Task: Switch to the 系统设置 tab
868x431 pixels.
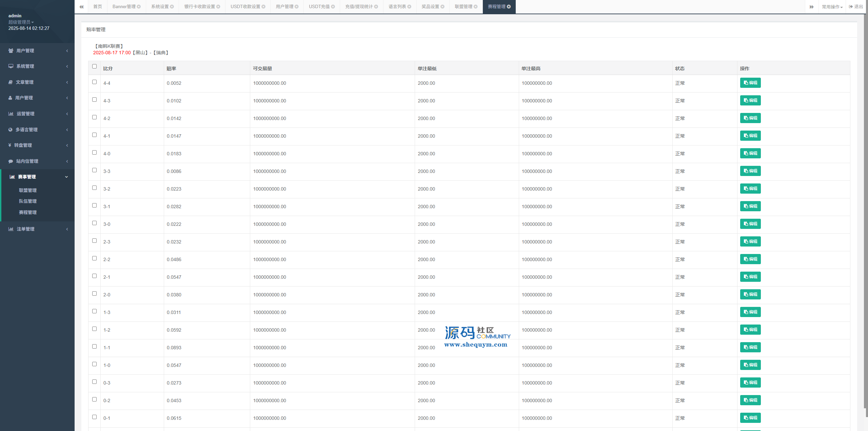Action: (160, 7)
